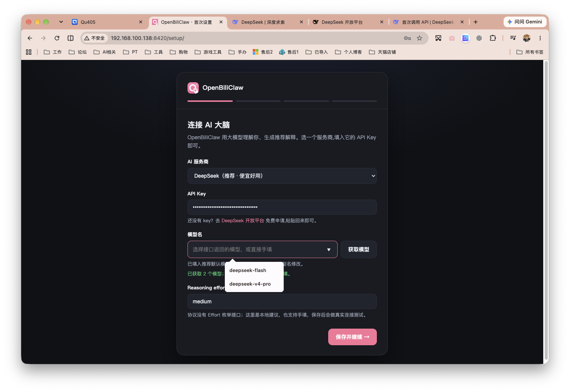The width and height of the screenshot is (570, 392).
Task: Click the browser back arrow
Action: (x=30, y=38)
